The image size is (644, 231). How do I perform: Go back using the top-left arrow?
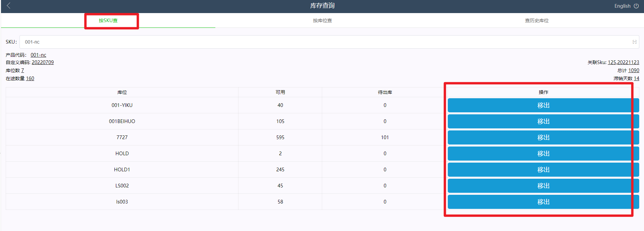pos(9,6)
